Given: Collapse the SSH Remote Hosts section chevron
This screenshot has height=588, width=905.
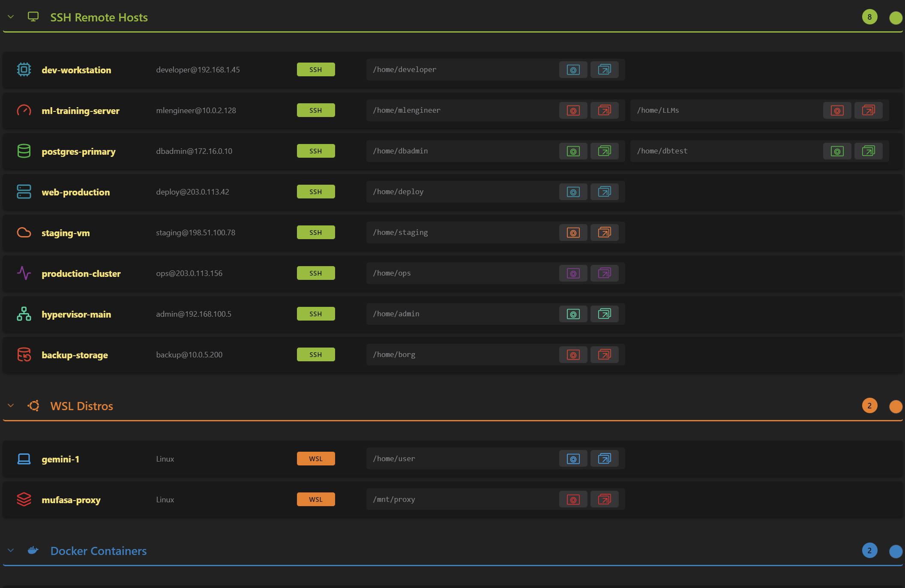Looking at the screenshot, I should (x=11, y=17).
